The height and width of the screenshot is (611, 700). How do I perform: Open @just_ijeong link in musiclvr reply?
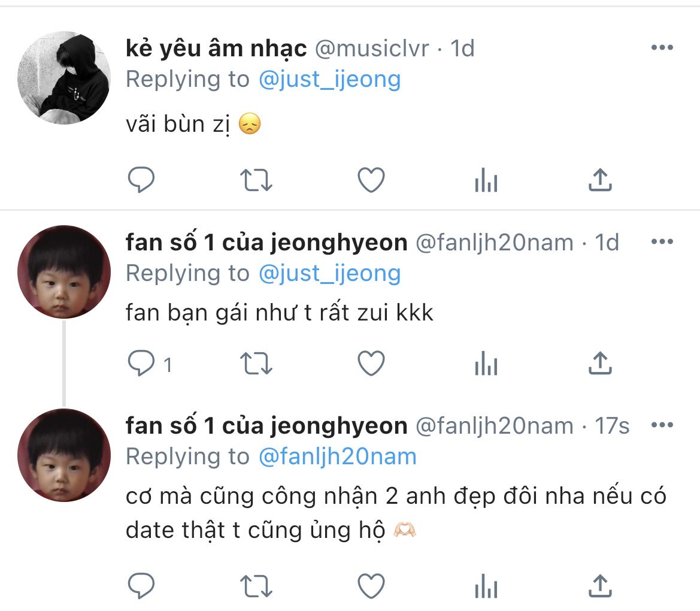pyautogui.click(x=329, y=80)
